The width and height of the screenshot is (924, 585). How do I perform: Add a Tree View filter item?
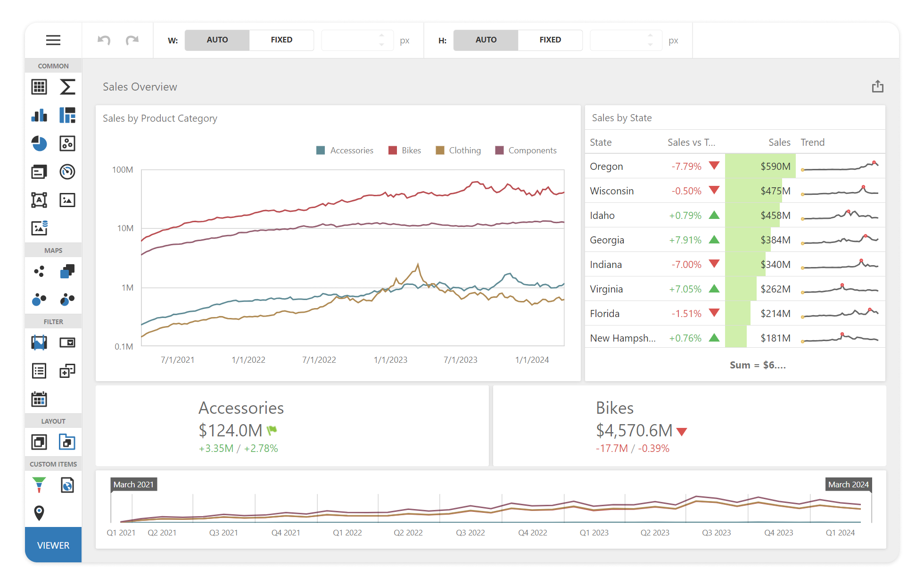pyautogui.click(x=67, y=371)
